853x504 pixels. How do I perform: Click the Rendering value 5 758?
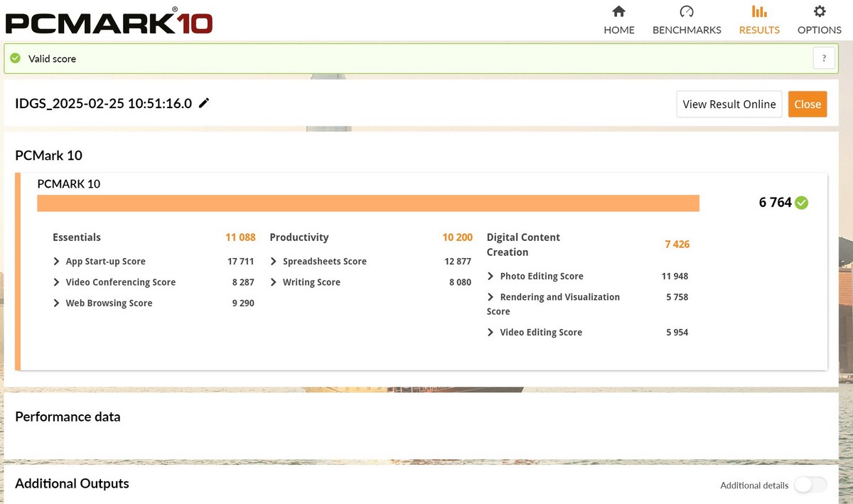[x=677, y=297]
